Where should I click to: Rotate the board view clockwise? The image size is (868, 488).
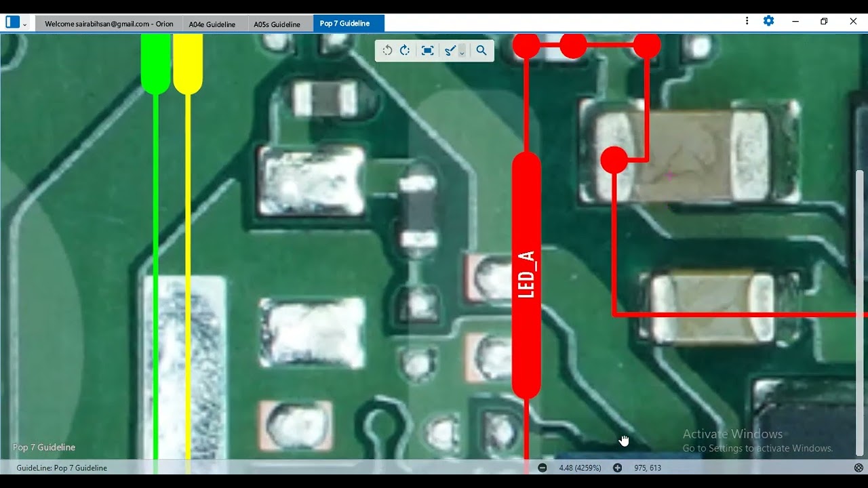pos(405,50)
